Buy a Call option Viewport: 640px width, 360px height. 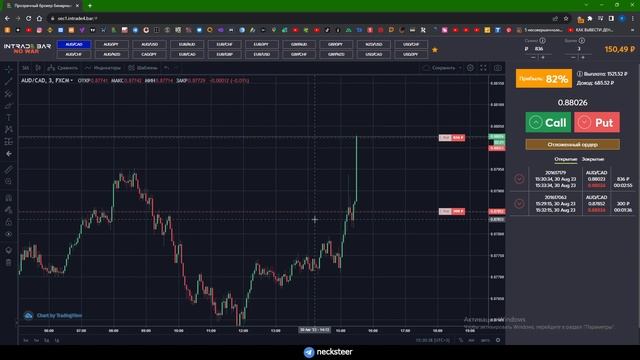point(548,122)
